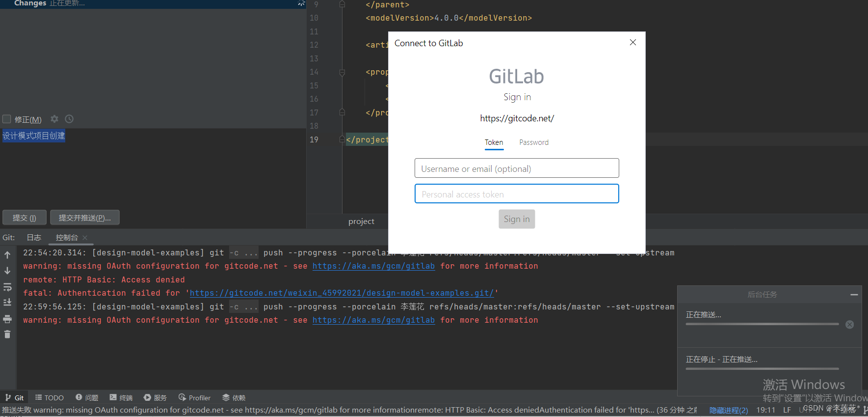
Task: Minimize the 后台任务 panel
Action: pos(854,295)
